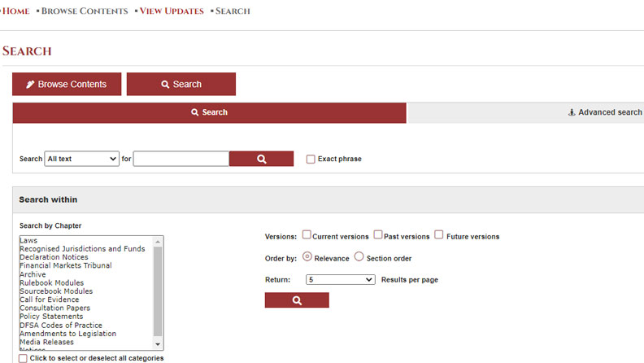The height and width of the screenshot is (363, 644).
Task: Select the red Search tab
Action: point(209,112)
